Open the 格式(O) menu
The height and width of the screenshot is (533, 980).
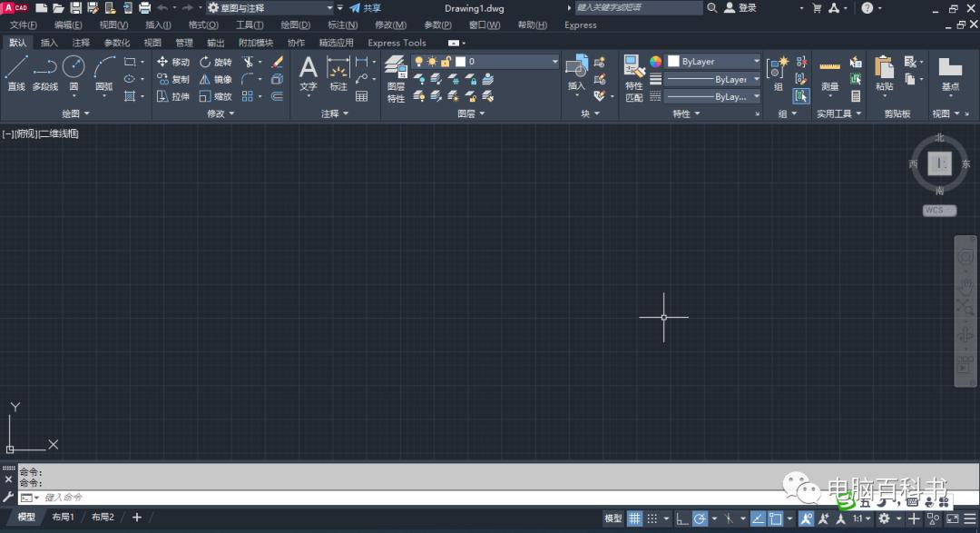point(203,25)
